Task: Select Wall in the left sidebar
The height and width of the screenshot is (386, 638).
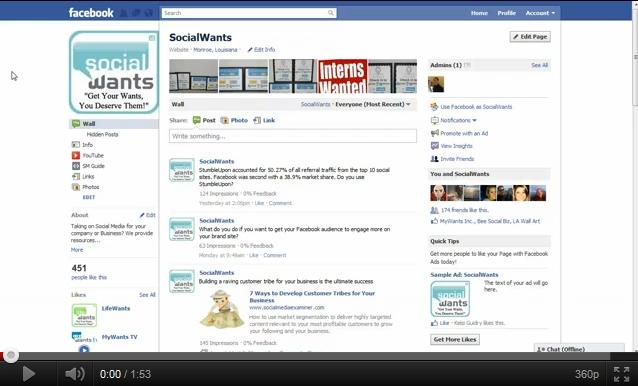Action: coord(114,124)
